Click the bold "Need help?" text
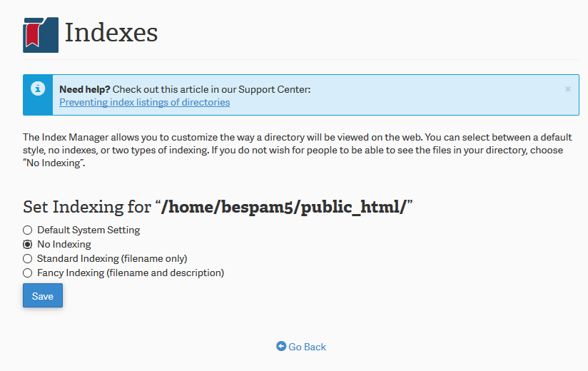 point(84,89)
